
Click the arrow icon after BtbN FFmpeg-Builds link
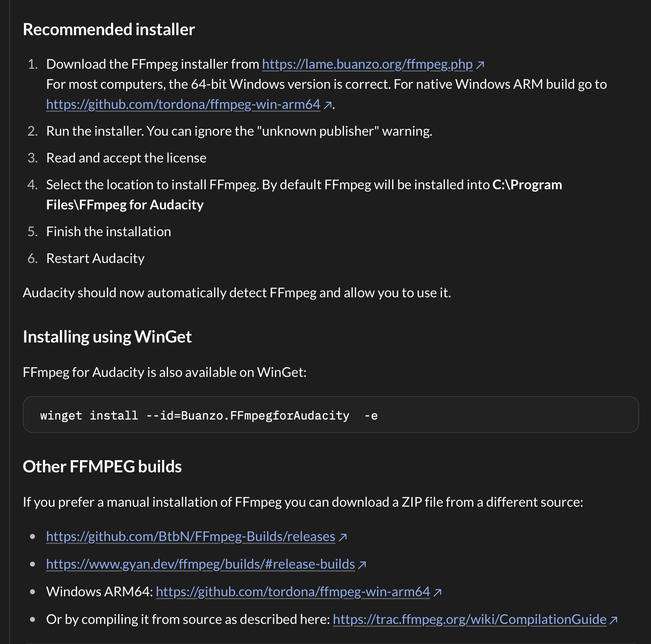343,537
